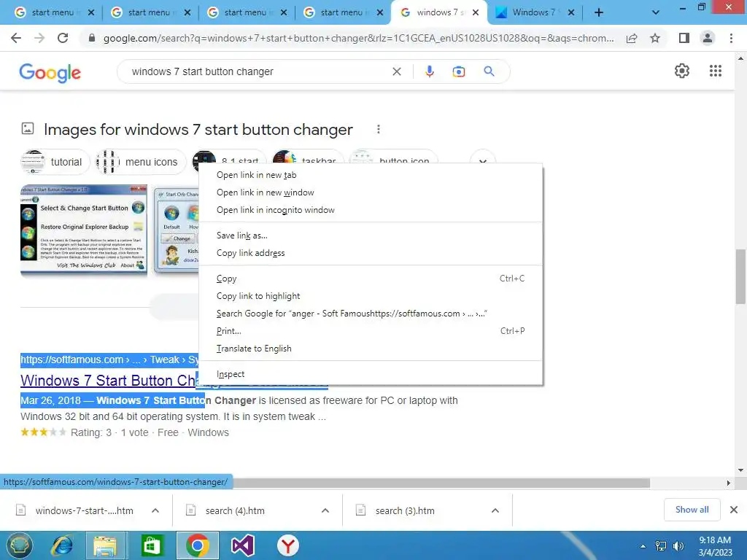Click the scrollbar down arrow
Image resolution: width=747 pixels, height=560 pixels.
(x=740, y=470)
